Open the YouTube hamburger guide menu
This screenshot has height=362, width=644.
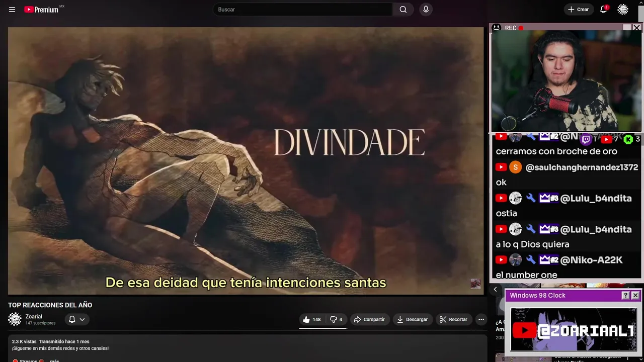(12, 10)
